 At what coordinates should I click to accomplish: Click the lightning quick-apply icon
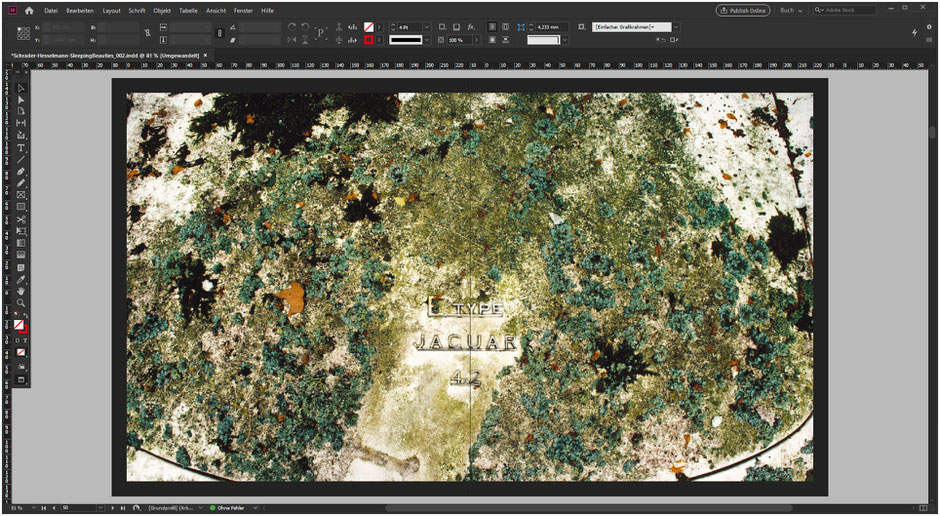click(x=915, y=33)
